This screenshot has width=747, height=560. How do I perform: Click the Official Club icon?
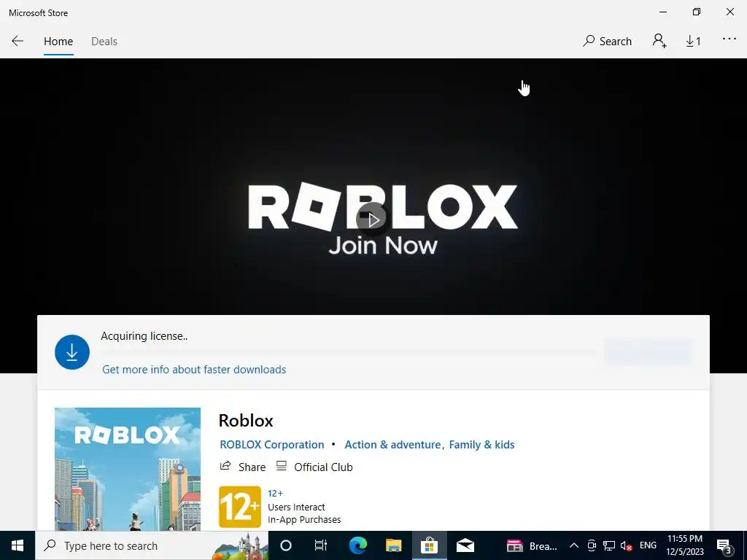point(282,466)
